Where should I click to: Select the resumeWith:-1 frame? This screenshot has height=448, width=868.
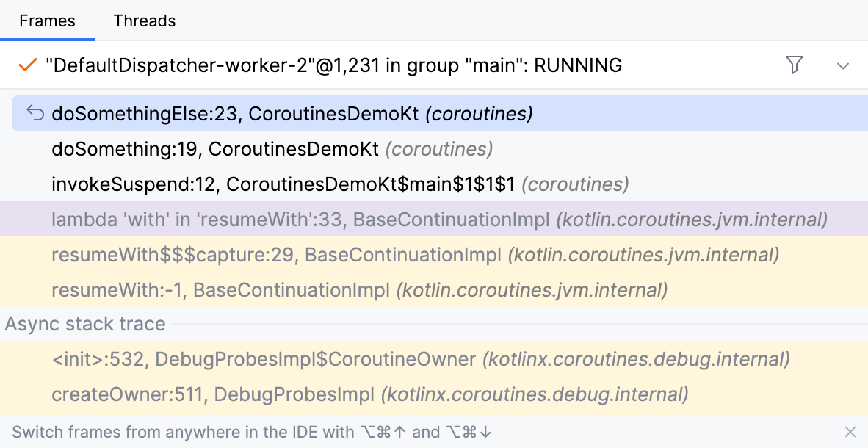tap(220, 289)
